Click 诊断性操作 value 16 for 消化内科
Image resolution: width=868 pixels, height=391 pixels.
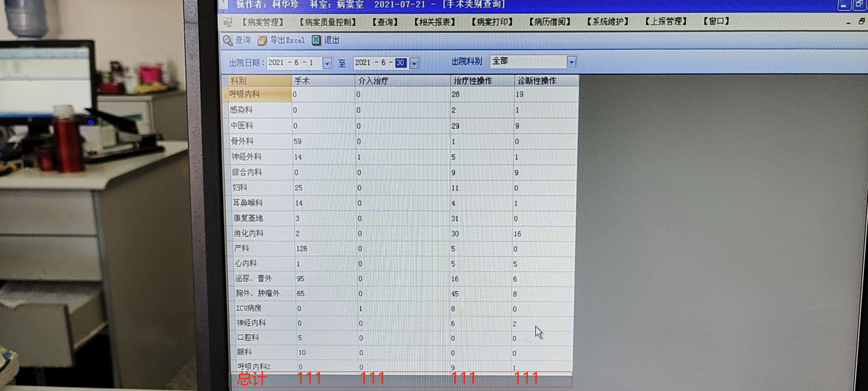pyautogui.click(x=517, y=234)
